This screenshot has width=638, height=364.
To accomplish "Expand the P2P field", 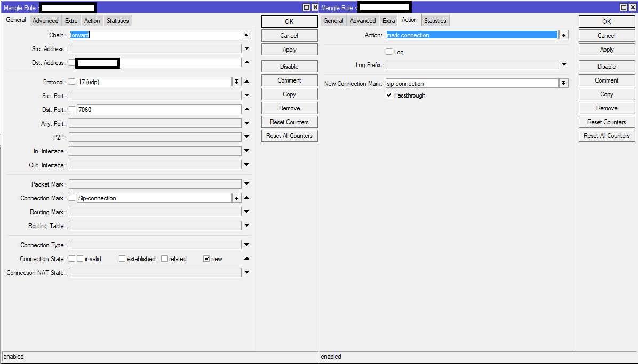I will tap(246, 136).
